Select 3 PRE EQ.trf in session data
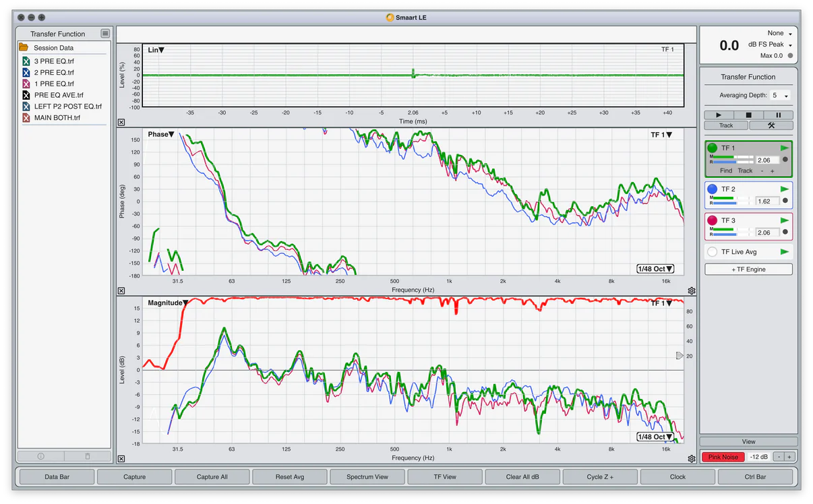 tap(54, 61)
